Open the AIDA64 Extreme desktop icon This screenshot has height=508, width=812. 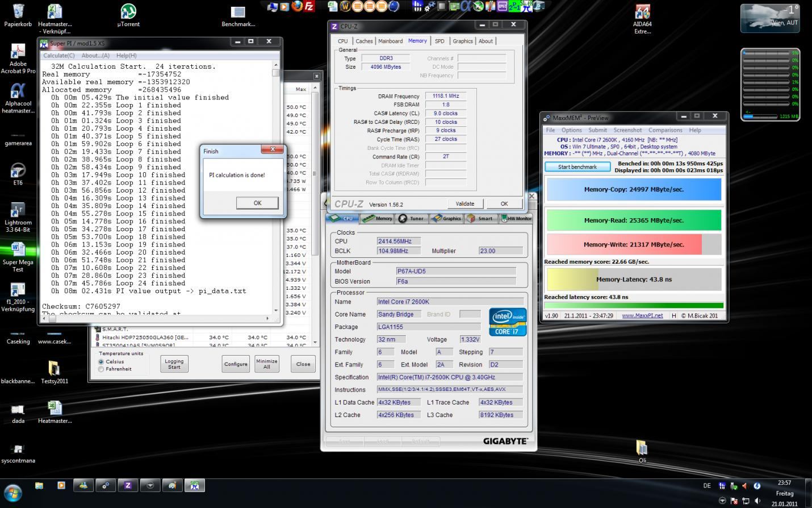(642, 19)
